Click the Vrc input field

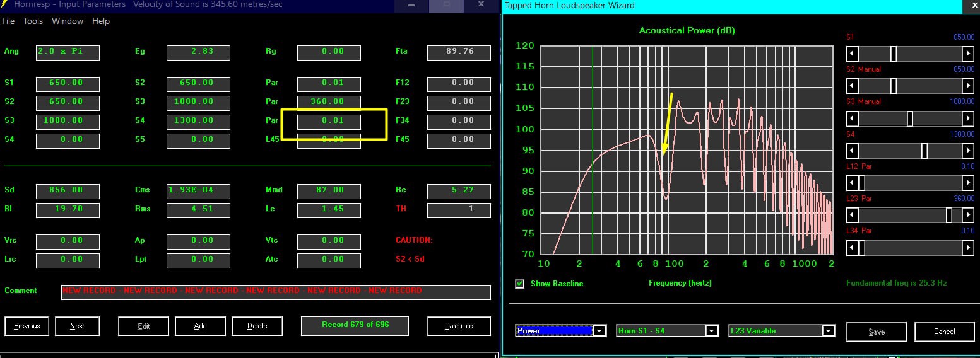68,241
